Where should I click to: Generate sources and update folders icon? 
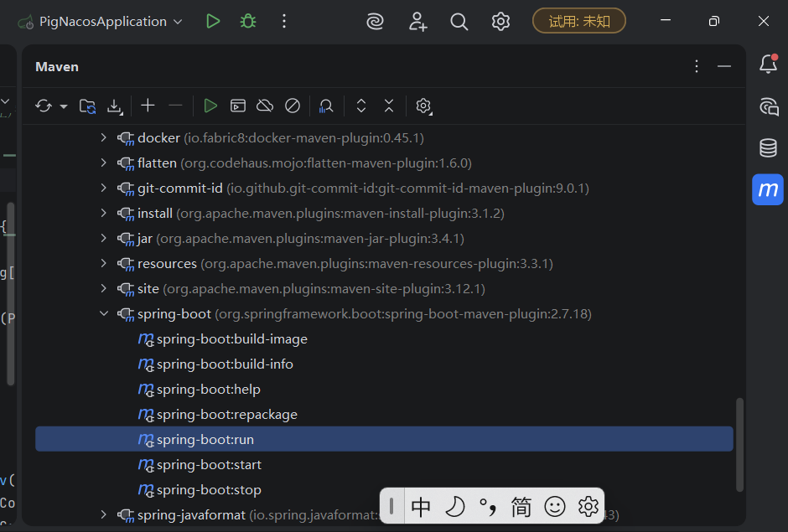point(87,106)
